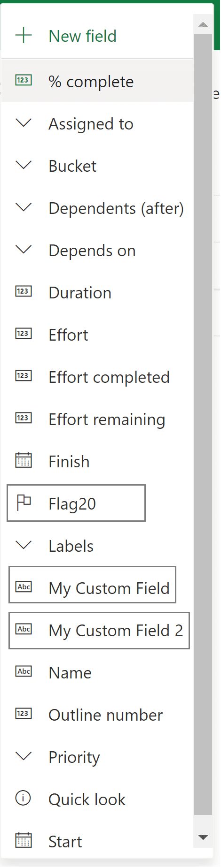Viewport: 221px width, 868px height.
Task: Click the chevron next to Bucket
Action: 24,165
